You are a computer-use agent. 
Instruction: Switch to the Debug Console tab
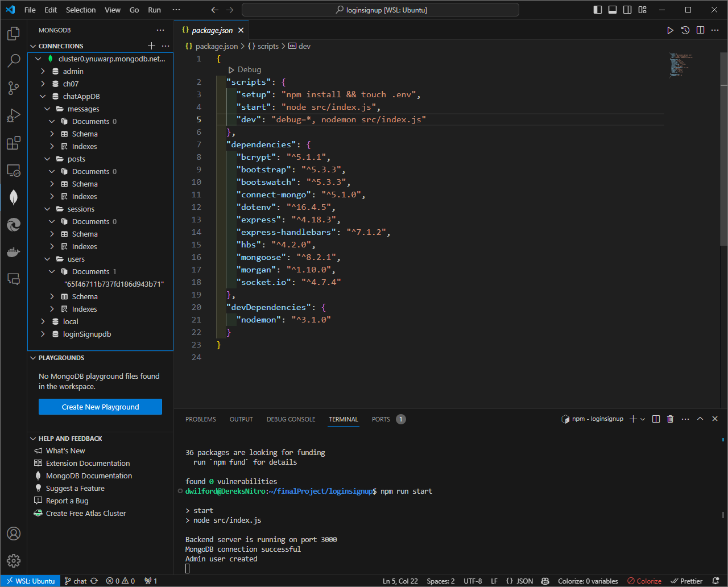tap(291, 419)
